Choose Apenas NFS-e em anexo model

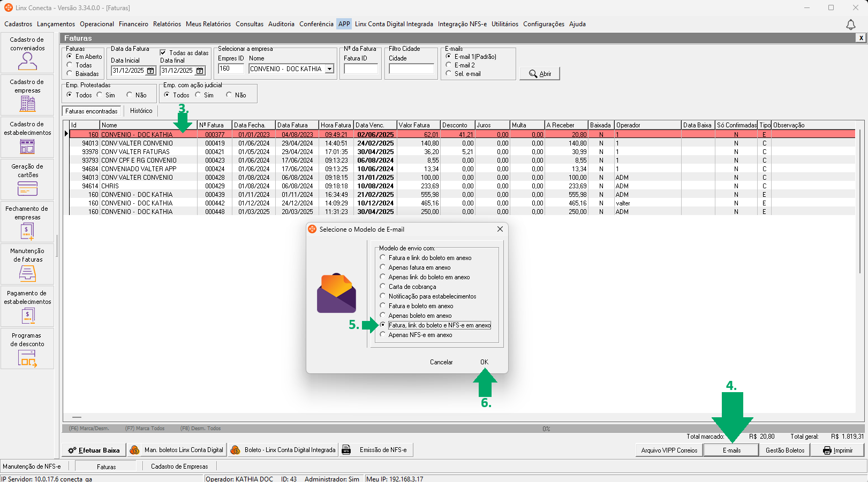click(382, 334)
